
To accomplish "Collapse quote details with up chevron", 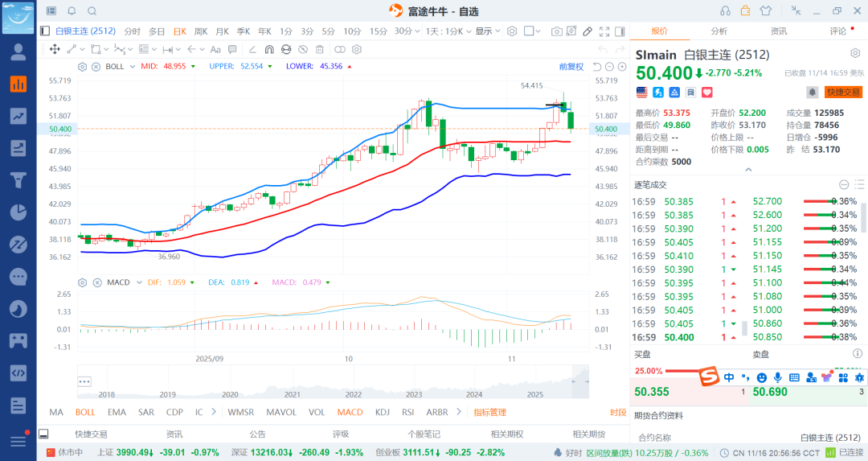I will [x=748, y=170].
